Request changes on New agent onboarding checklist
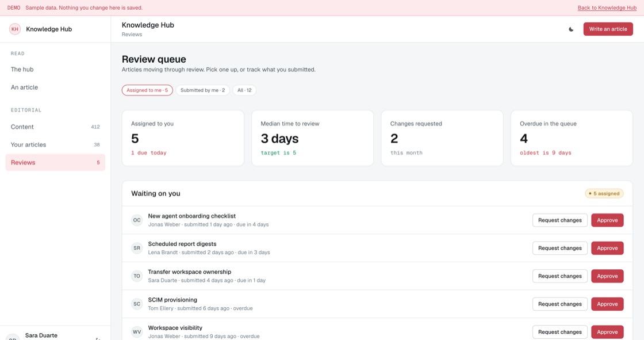Image resolution: width=644 pixels, height=340 pixels. (x=560, y=220)
